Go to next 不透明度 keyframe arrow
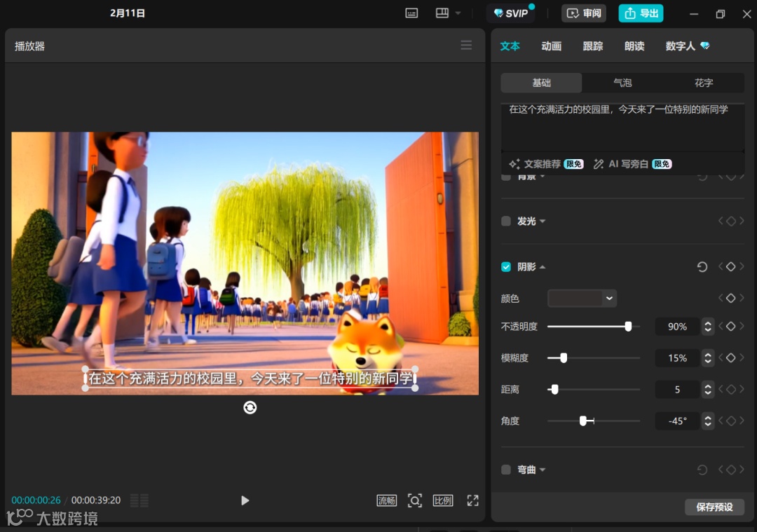This screenshot has height=532, width=757. [x=742, y=327]
